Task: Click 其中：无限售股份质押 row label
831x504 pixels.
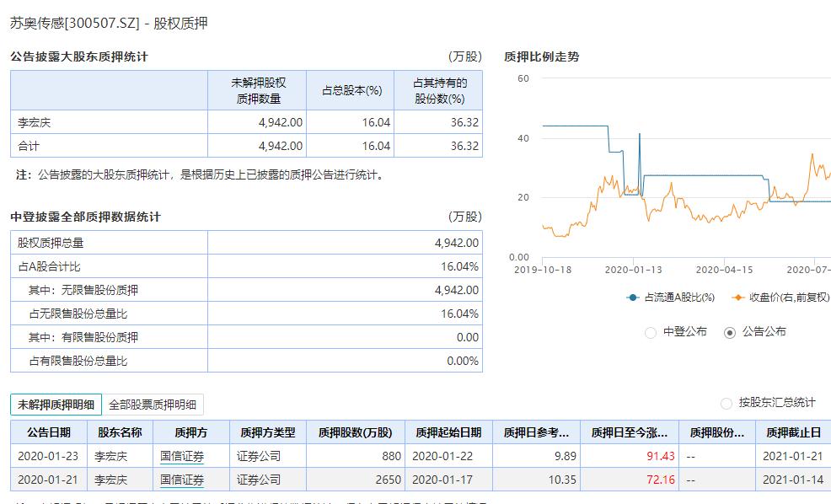Action: 83,290
